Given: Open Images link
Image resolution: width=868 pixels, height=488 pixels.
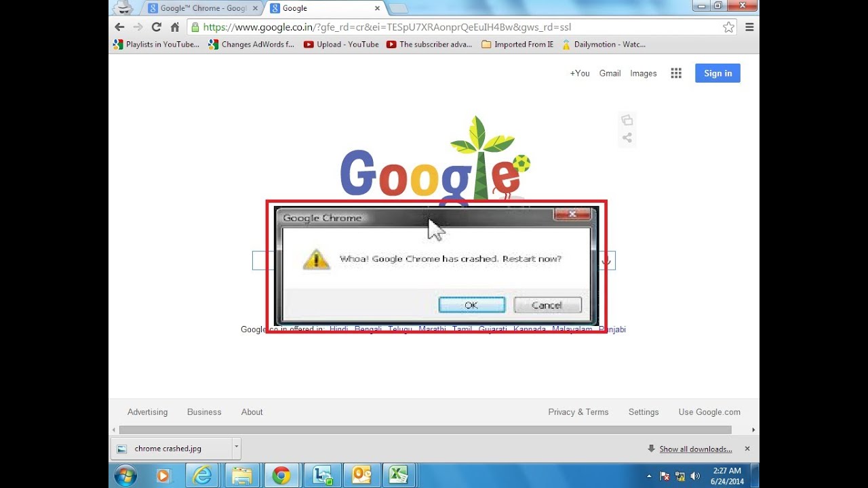Looking at the screenshot, I should click(644, 73).
